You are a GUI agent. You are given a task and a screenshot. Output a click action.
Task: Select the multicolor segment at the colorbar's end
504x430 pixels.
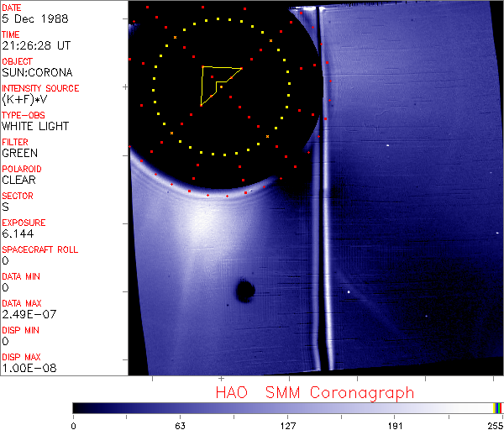pyautogui.click(x=498, y=407)
